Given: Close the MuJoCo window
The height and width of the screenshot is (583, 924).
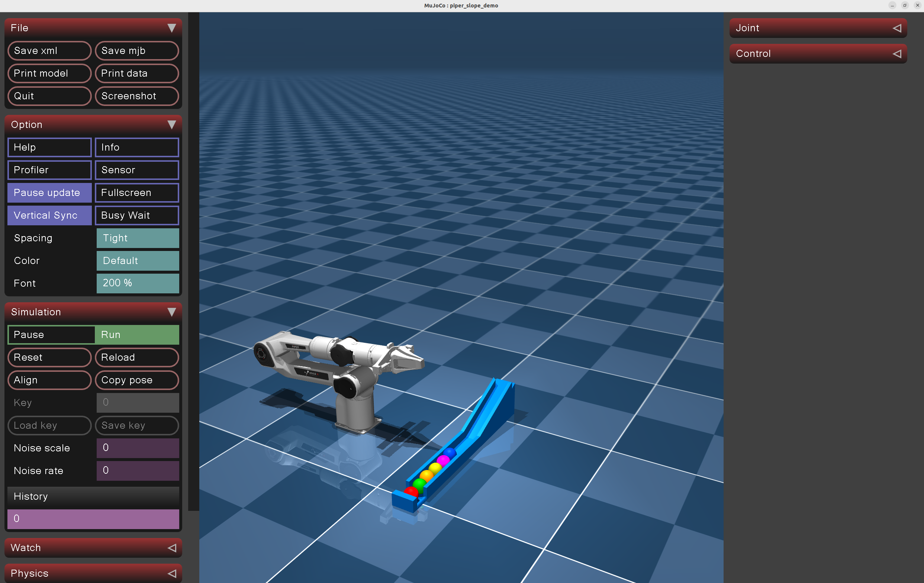Looking at the screenshot, I should [x=917, y=5].
